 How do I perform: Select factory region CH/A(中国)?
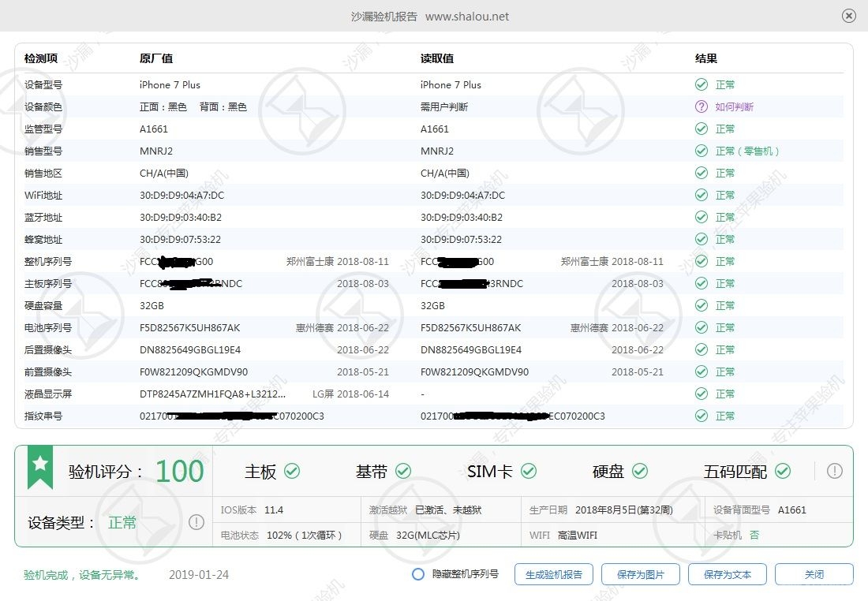click(164, 174)
